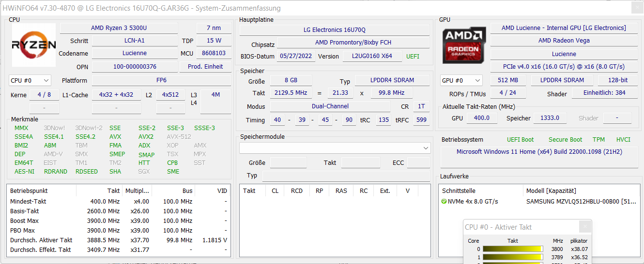Screen dimensions: 644x264
Task: Select the Mindest-Takt row
Action: point(119,202)
